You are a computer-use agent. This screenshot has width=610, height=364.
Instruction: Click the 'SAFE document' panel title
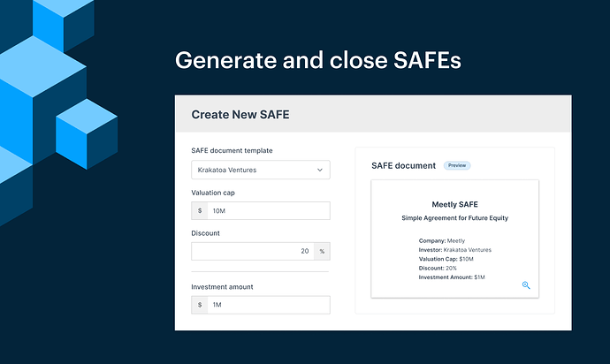tap(403, 166)
